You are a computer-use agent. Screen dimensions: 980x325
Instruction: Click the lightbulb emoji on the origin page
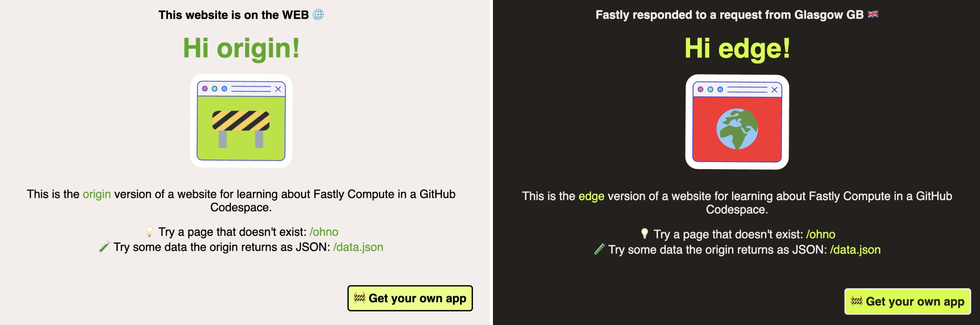pyautogui.click(x=149, y=231)
